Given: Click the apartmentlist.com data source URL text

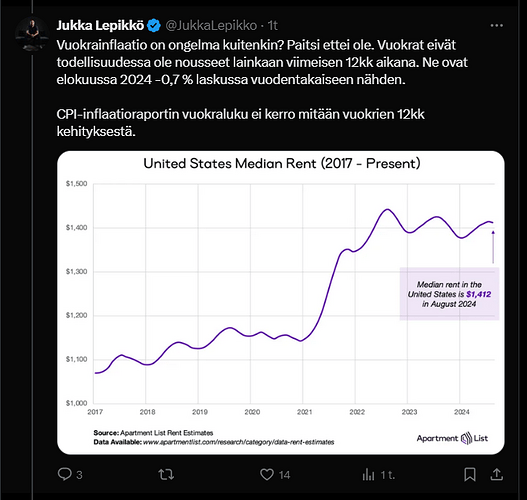Looking at the screenshot, I should click(239, 442).
